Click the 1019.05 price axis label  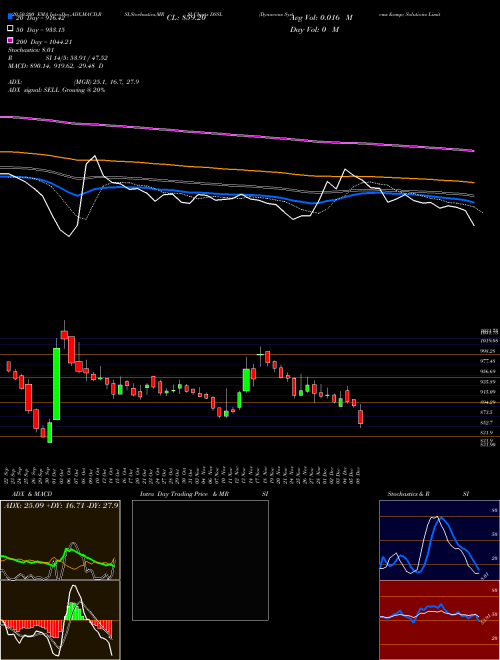[x=489, y=341]
